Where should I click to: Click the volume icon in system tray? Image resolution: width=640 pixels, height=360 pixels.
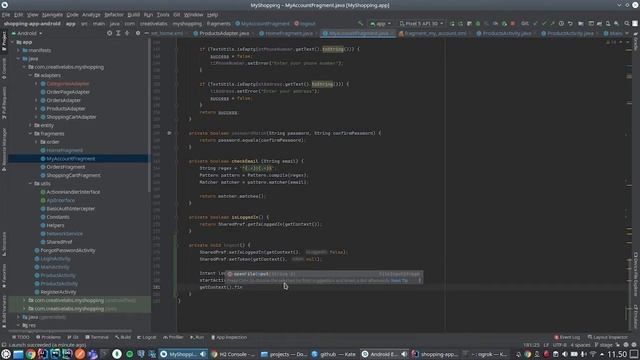[x=565, y=354]
